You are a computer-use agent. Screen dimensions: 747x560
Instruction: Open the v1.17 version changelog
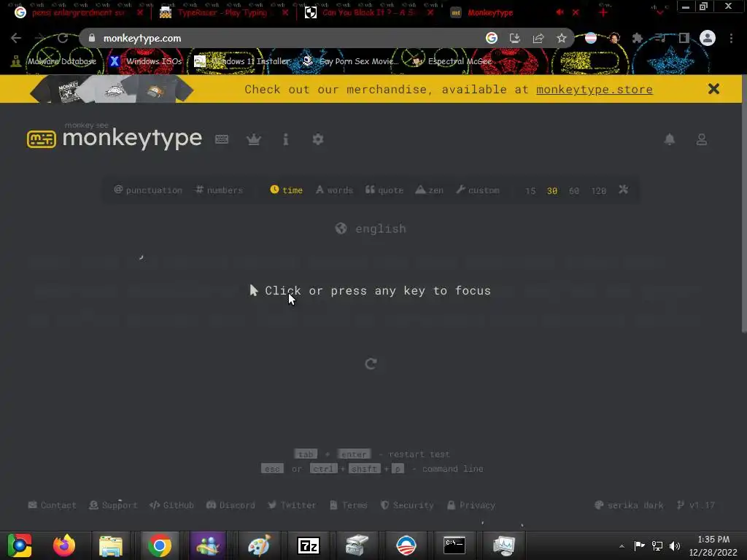click(x=696, y=505)
